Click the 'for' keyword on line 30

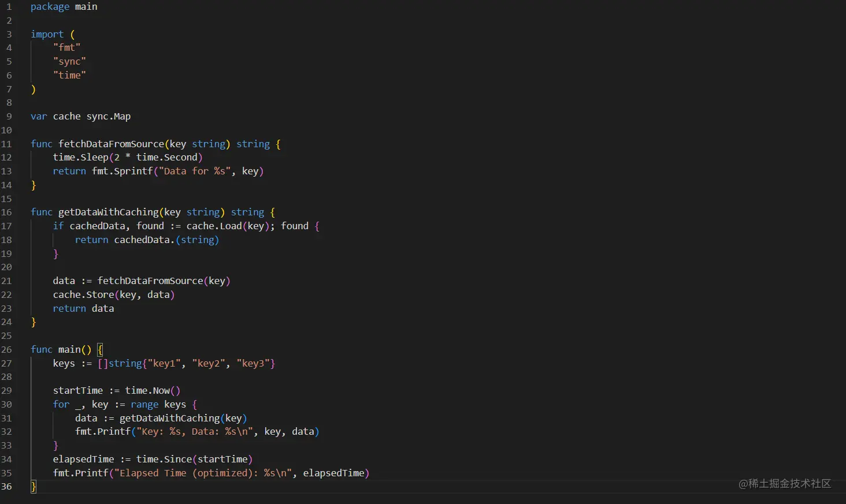[61, 405]
